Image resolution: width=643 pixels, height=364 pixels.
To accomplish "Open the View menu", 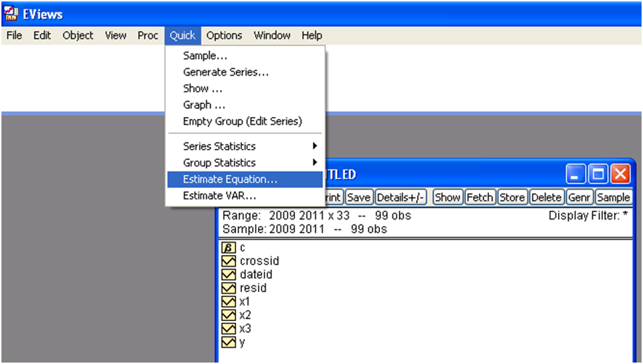I will coord(116,36).
